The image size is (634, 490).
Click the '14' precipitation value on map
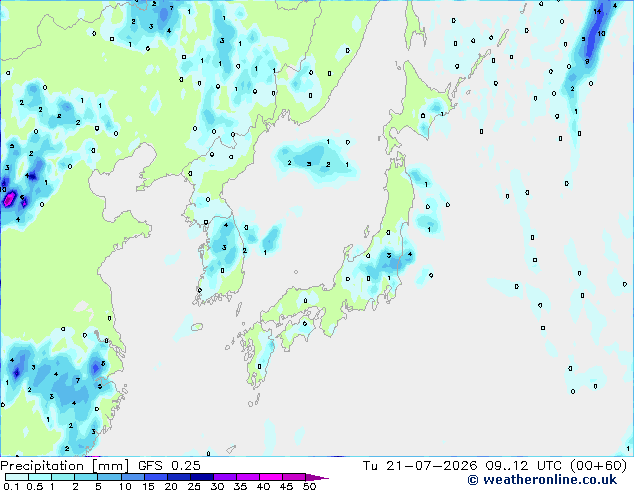click(x=597, y=11)
